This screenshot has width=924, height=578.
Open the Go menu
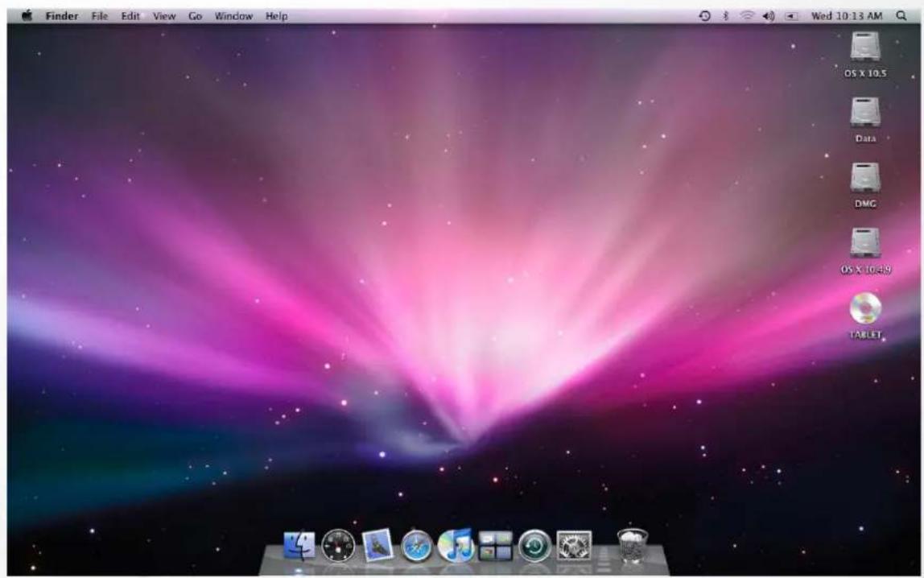195,16
